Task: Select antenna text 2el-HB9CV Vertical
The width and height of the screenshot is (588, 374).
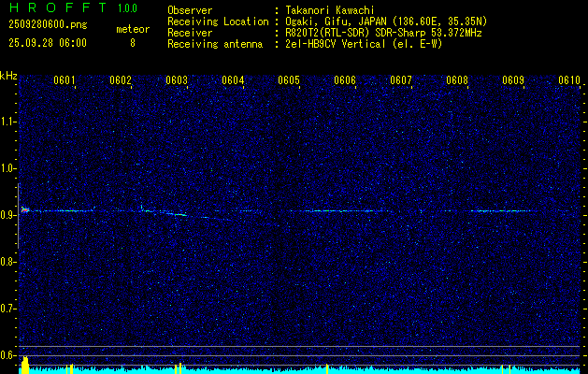Action: pos(336,44)
